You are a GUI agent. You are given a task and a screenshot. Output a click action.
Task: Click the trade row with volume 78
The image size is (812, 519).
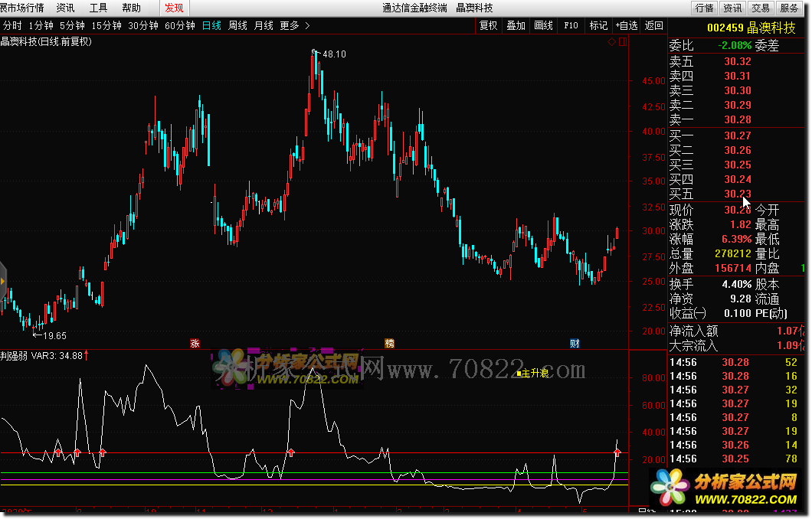click(736, 459)
